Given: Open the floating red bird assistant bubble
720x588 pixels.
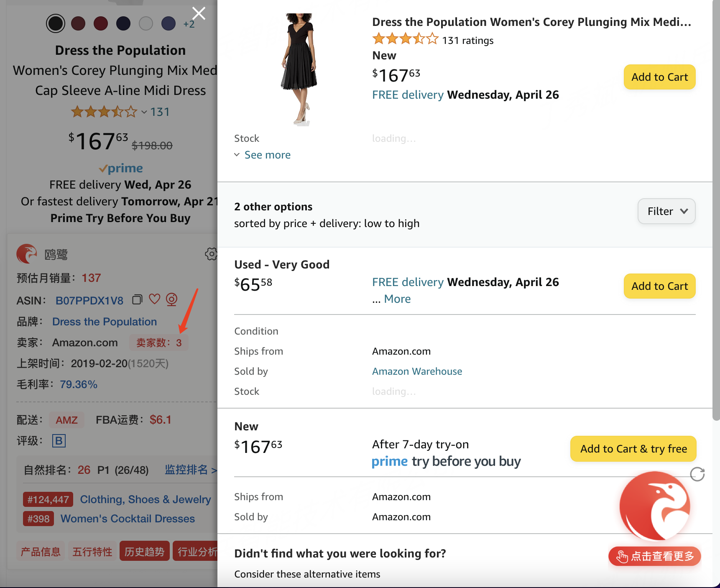Looking at the screenshot, I should click(x=655, y=506).
